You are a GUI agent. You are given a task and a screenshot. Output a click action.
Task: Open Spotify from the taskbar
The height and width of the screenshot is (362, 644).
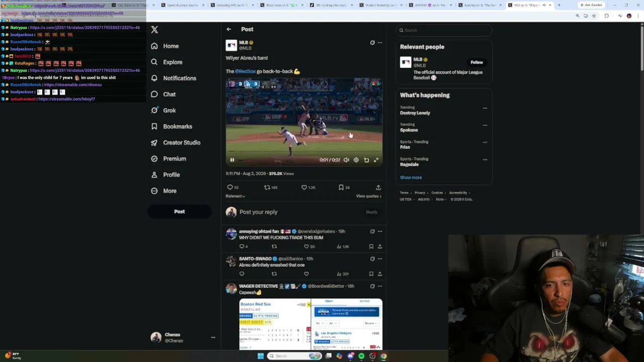(361, 356)
